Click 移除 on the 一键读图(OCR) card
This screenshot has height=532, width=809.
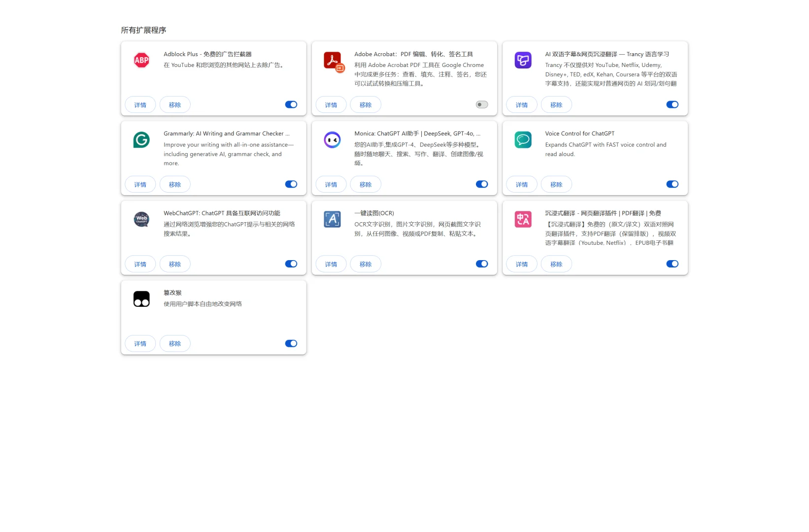(366, 265)
